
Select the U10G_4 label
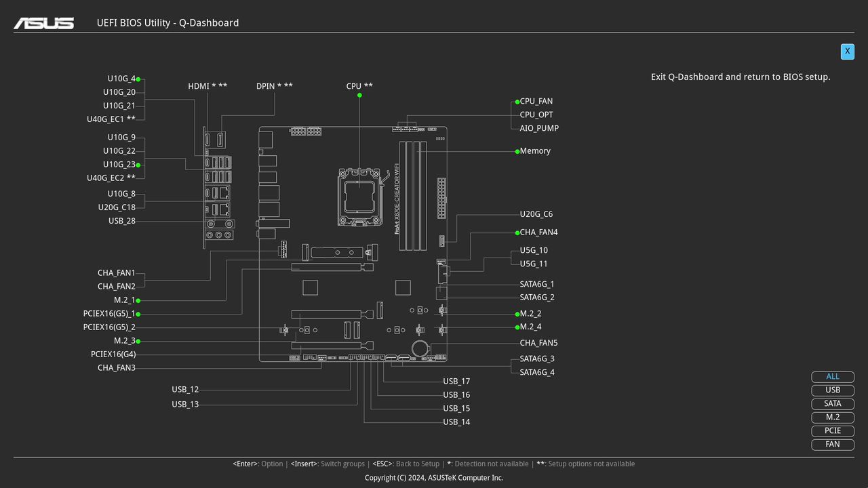click(x=121, y=79)
